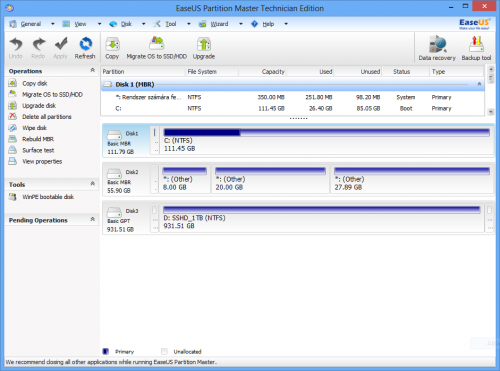Apply pending operations with checkmark icon
500x371 pixels.
pyautogui.click(x=61, y=48)
